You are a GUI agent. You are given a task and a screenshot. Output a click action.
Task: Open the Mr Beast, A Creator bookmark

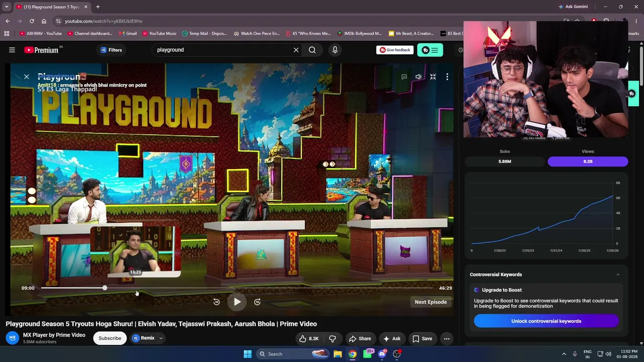click(411, 34)
